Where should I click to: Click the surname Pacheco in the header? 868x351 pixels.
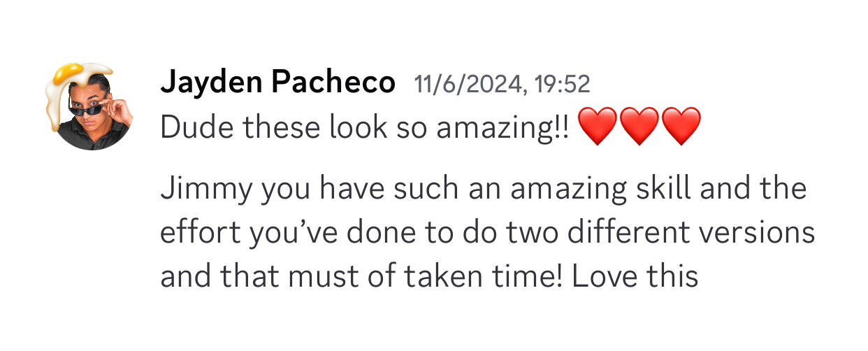click(333, 83)
